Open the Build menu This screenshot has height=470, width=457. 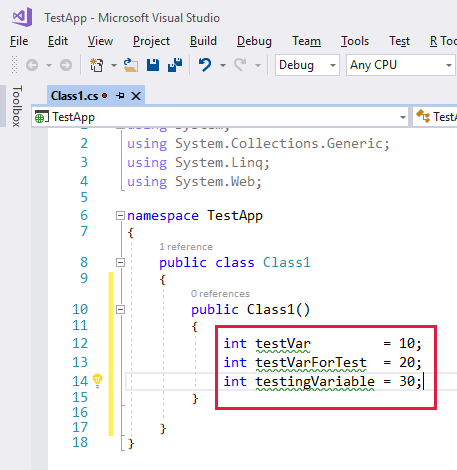(203, 41)
